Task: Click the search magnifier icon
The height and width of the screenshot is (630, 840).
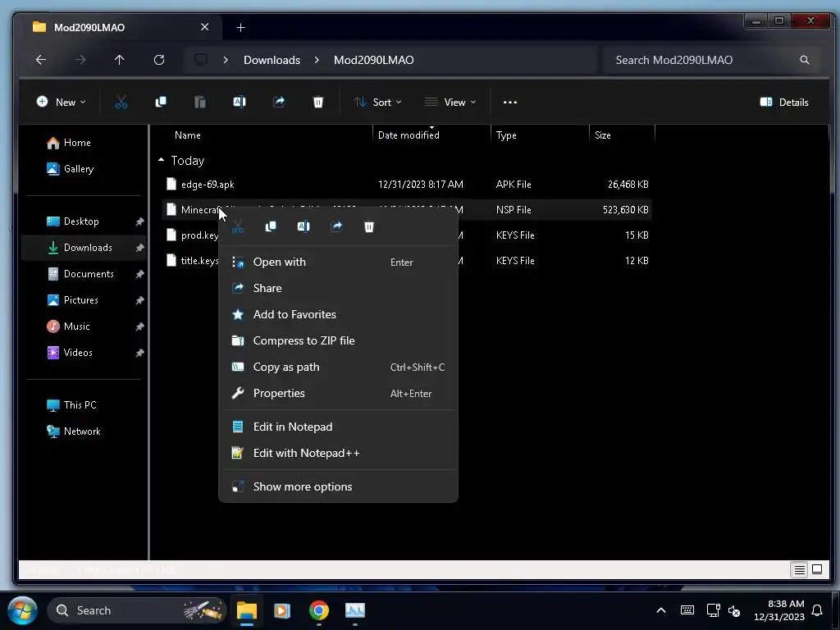Action: 805,60
